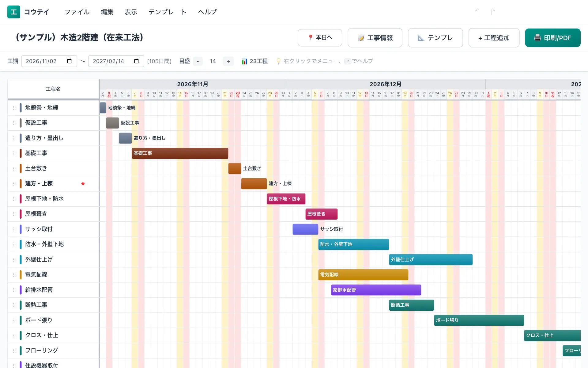588x368 pixels.
Task: Click the redo arrow icon
Action: tap(493, 12)
